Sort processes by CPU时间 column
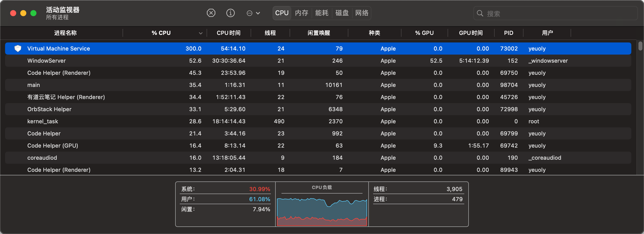The image size is (644, 234). point(229,33)
